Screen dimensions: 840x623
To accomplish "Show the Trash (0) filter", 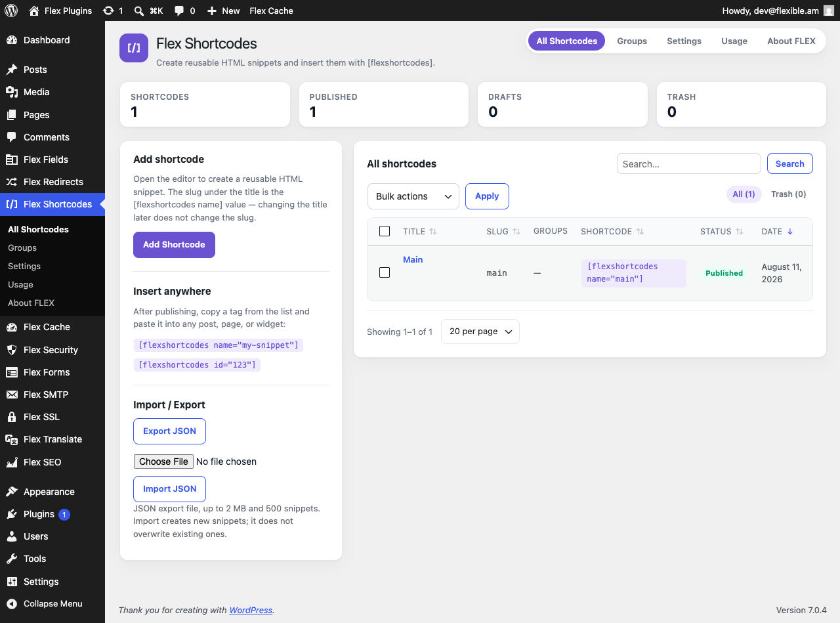I will pyautogui.click(x=789, y=194).
